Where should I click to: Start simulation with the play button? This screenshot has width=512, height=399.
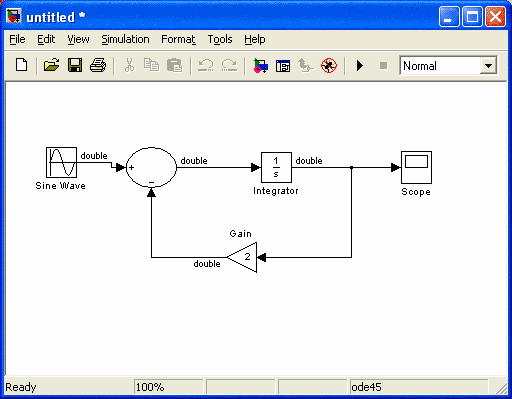point(360,65)
